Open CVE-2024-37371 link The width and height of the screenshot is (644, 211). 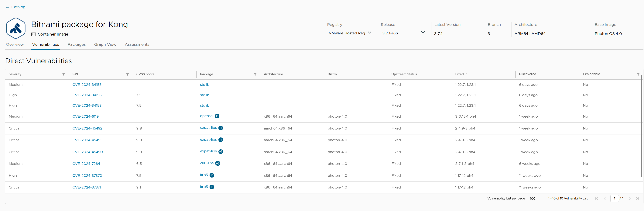click(x=87, y=187)
